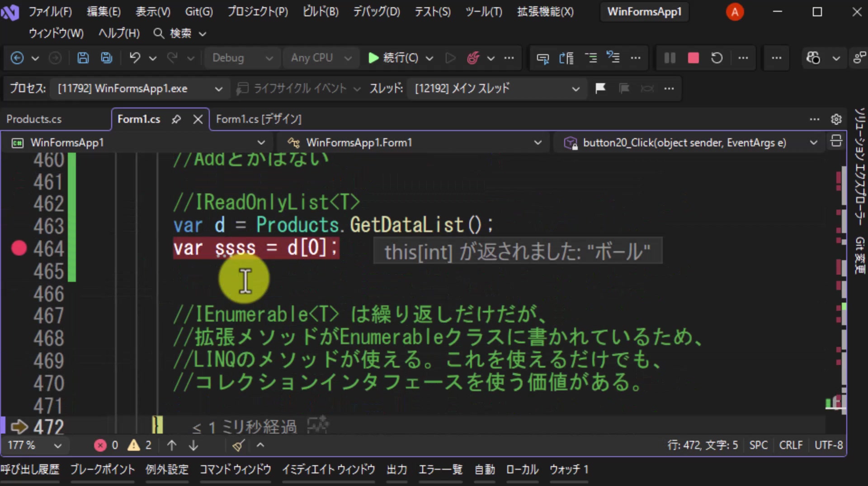Restart debugging session icon

(x=717, y=58)
